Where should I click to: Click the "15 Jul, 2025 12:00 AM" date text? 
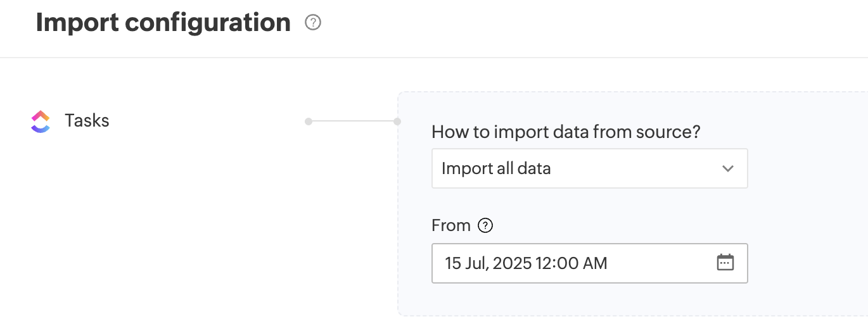click(x=526, y=263)
